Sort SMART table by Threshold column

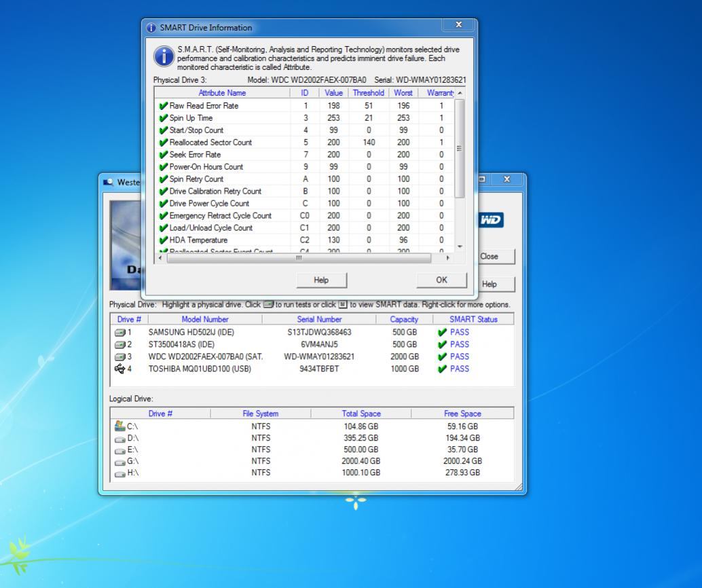pyautogui.click(x=369, y=93)
